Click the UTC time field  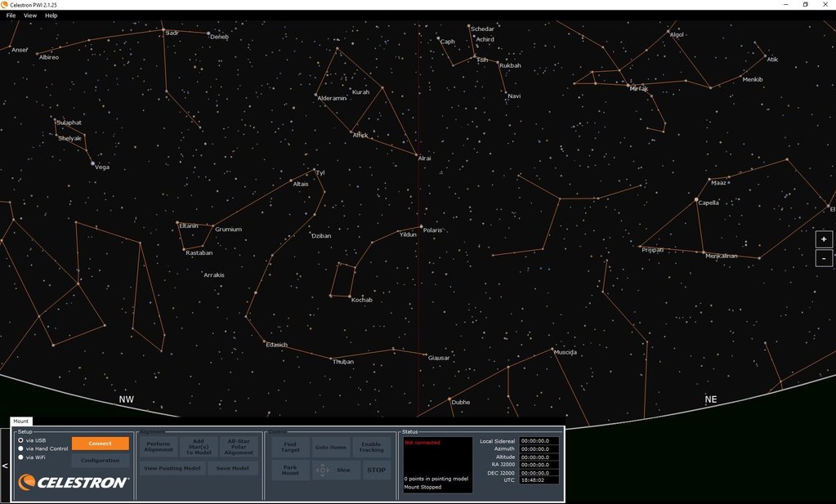[539, 480]
